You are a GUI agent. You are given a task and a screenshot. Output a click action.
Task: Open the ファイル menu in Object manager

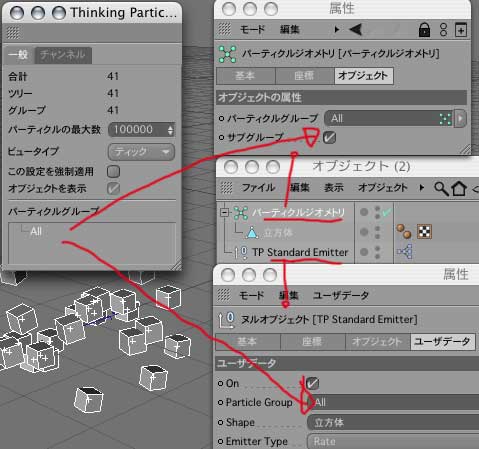pyautogui.click(x=258, y=187)
